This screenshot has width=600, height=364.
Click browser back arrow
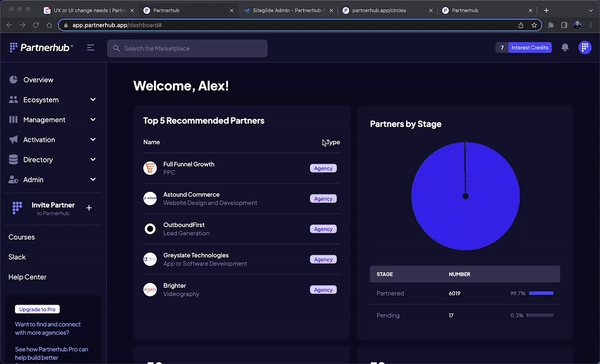(x=10, y=25)
